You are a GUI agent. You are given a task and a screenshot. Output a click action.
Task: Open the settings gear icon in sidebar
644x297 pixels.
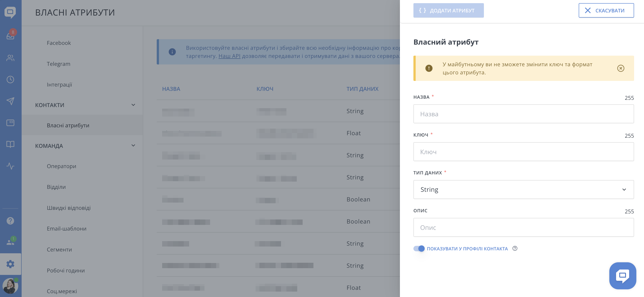pos(10,264)
